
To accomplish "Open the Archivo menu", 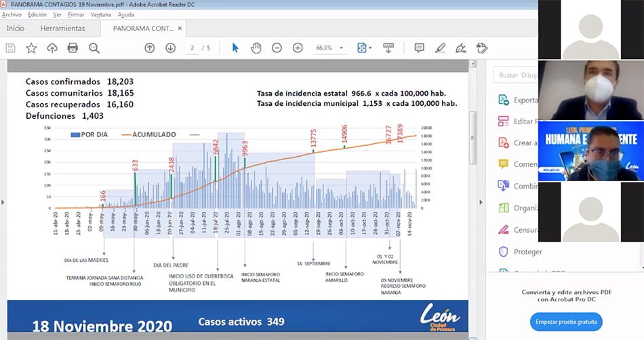I will click(12, 14).
